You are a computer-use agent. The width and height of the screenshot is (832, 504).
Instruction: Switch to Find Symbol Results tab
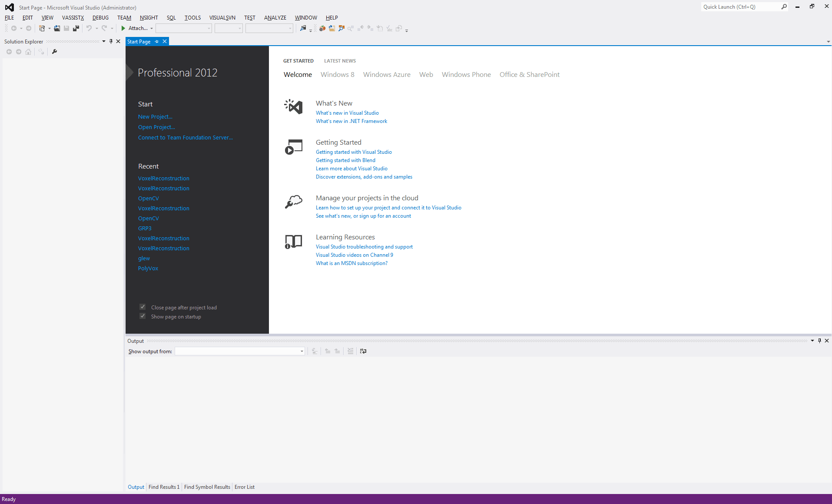tap(207, 487)
